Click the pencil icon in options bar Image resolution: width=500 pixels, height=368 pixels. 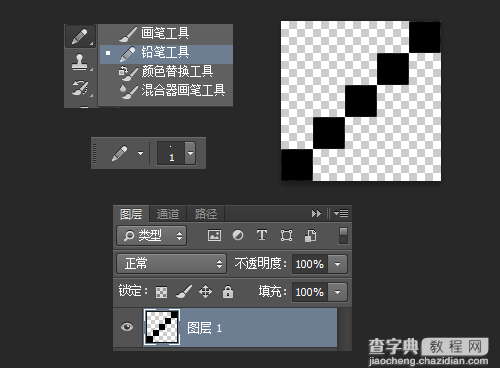coord(120,153)
